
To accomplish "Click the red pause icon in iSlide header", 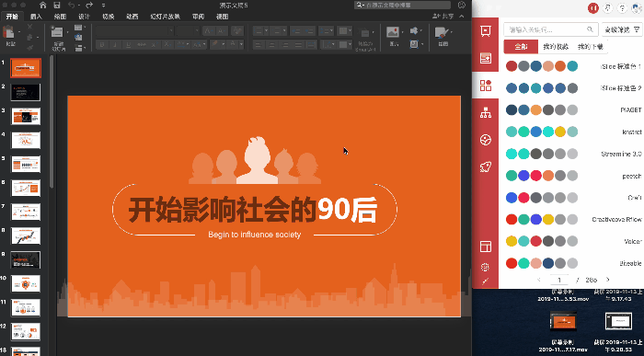I will [592, 7].
